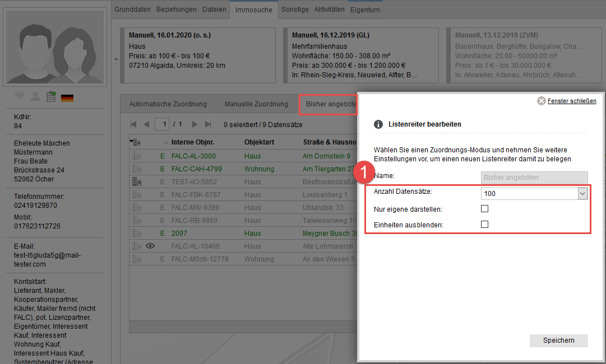The image size is (606, 364).
Task: Jump to the last page of records
Action: [x=209, y=124]
